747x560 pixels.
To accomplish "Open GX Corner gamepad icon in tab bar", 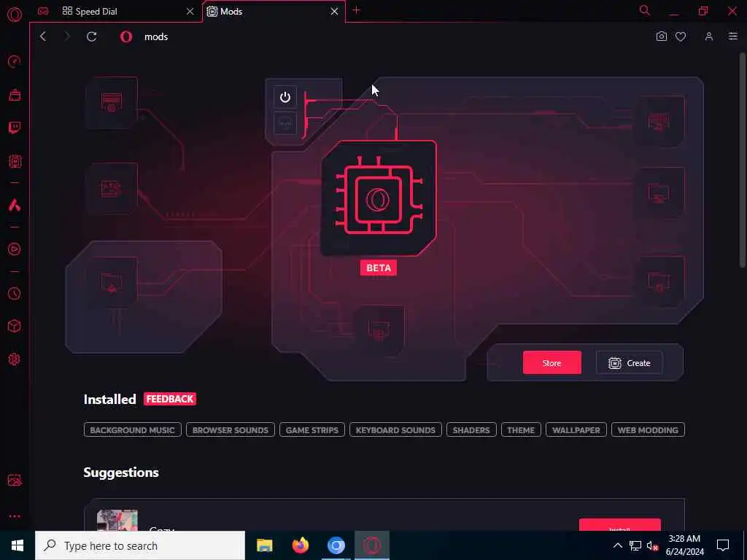I will [43, 11].
